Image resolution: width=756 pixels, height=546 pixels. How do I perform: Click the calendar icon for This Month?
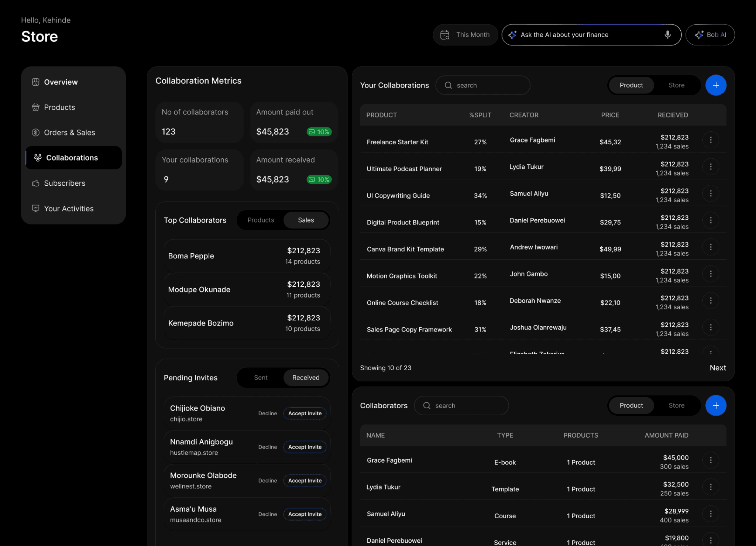pyautogui.click(x=445, y=35)
